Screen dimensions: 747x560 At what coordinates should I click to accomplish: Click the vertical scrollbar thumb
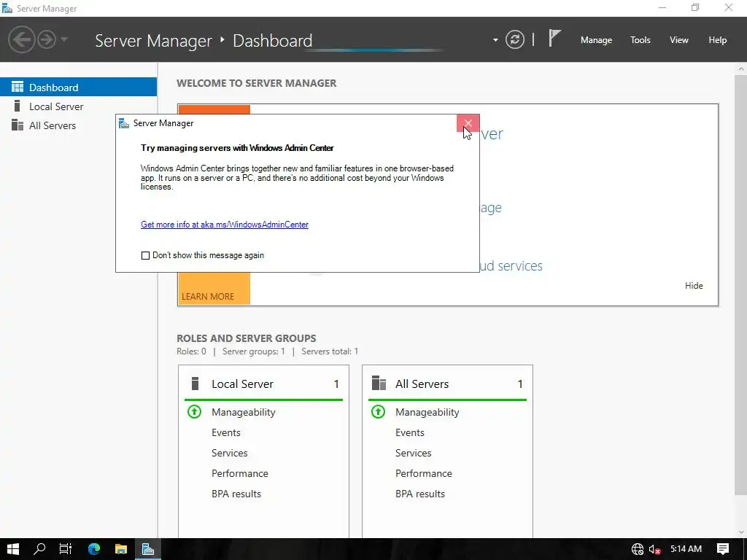(x=741, y=284)
